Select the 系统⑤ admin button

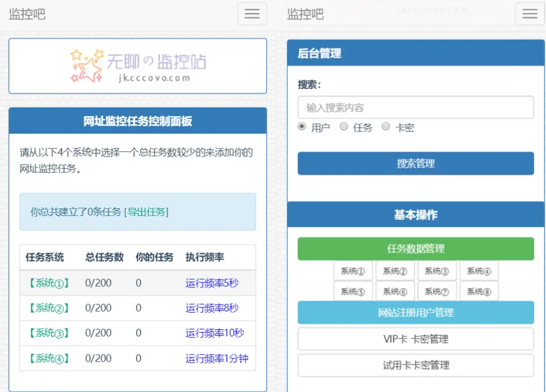352,292
